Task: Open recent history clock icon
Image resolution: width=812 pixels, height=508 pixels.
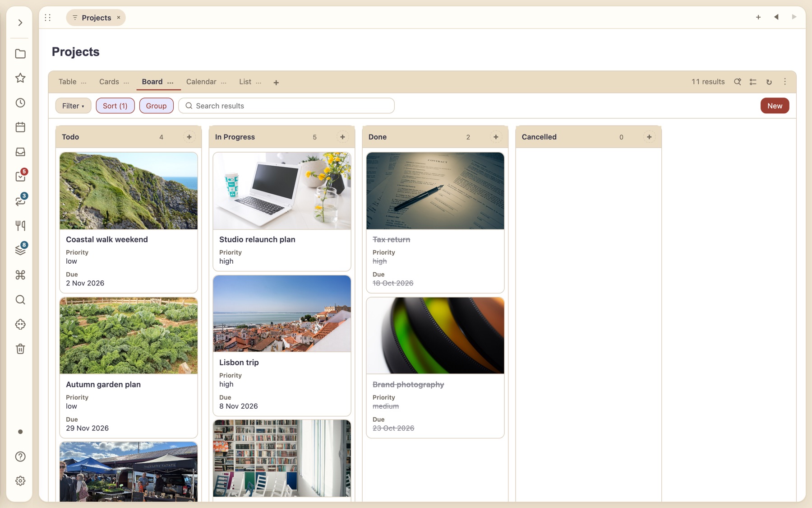Action: [20, 103]
